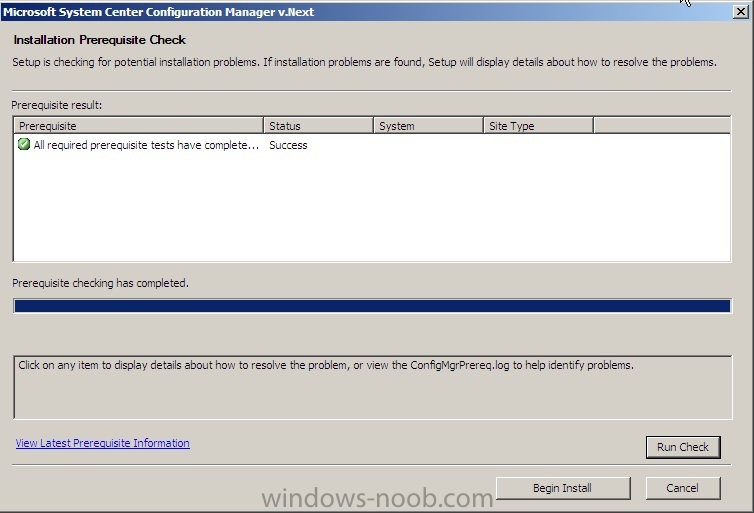Click 'Prerequisite checking has completed.' status text

tap(101, 283)
